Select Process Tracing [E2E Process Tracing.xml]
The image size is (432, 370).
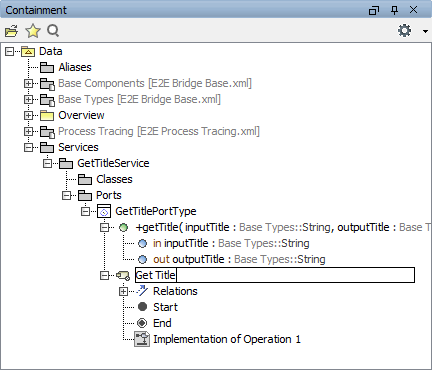(159, 131)
